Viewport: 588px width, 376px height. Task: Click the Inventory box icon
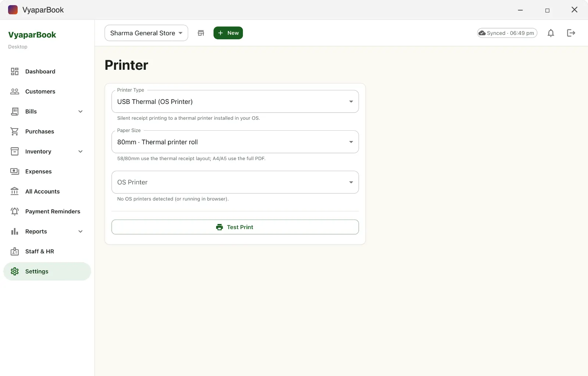pos(15,151)
